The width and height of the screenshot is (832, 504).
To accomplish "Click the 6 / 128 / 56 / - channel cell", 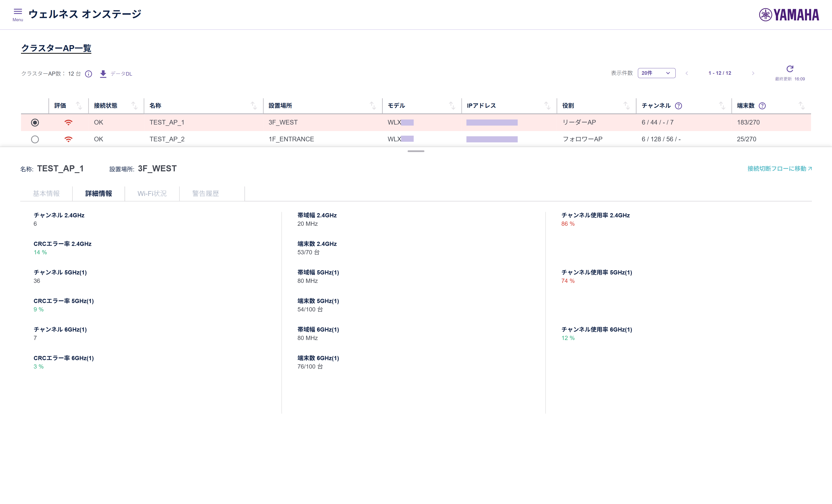I will coord(661,139).
